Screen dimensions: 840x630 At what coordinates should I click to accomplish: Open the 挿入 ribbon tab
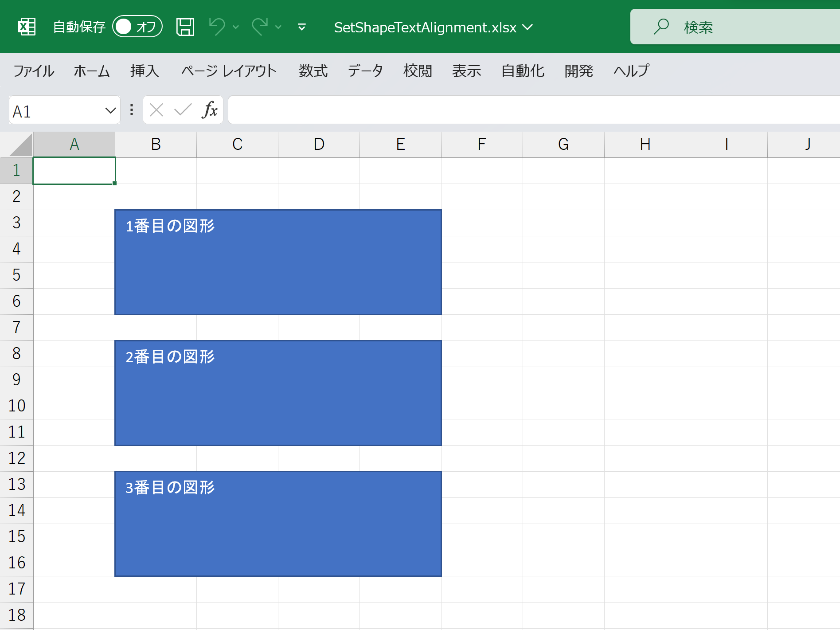click(x=145, y=71)
